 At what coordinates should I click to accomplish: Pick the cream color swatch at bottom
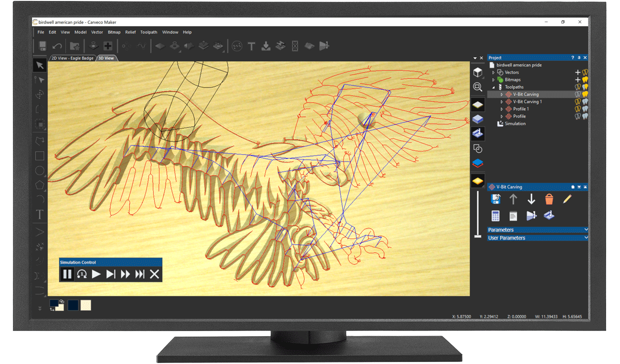coord(86,305)
